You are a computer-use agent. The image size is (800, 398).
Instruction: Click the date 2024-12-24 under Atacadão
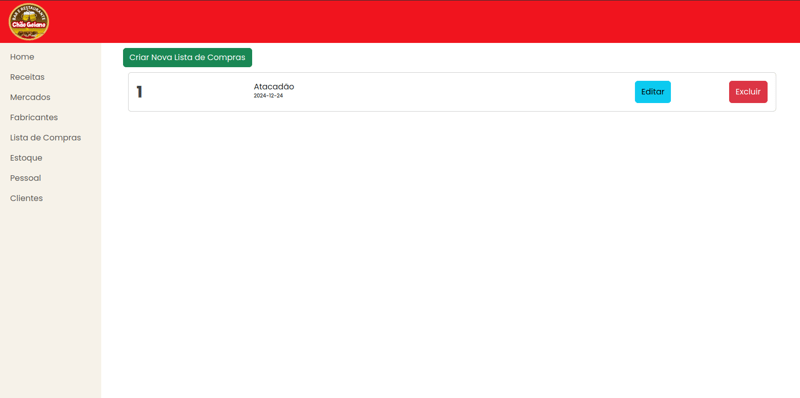tap(268, 96)
